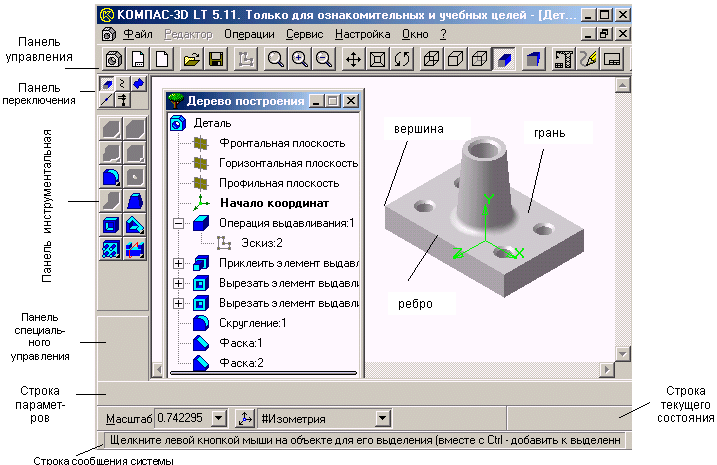The width and height of the screenshot is (717, 465).
Task: Click the viewport scroll up arrow
Action: tap(623, 85)
